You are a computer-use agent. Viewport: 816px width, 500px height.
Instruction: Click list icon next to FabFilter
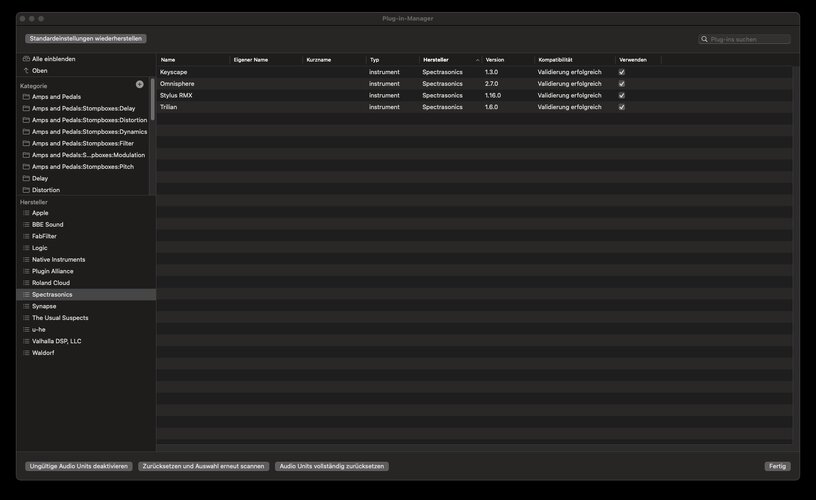point(26,236)
